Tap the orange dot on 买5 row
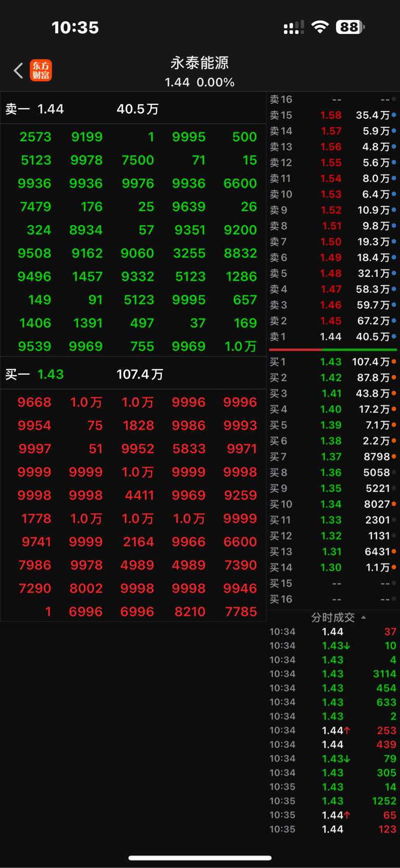The image size is (400, 868). 394,424
